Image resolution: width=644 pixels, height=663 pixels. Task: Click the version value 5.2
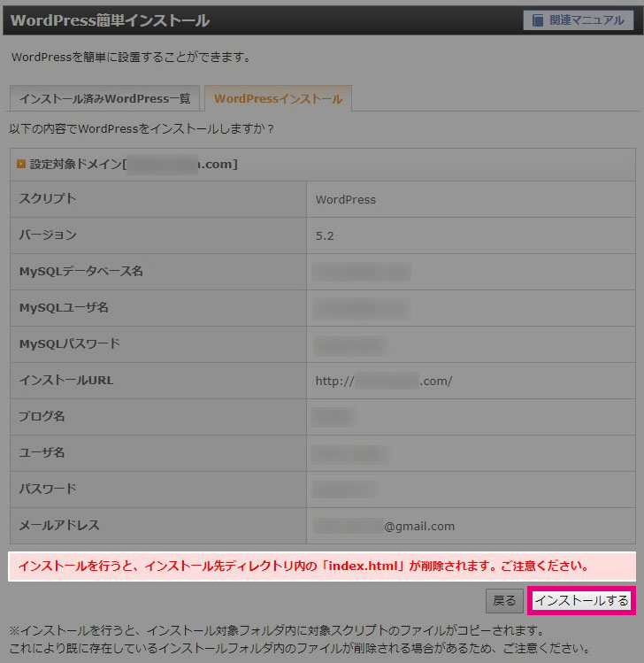[x=325, y=236]
